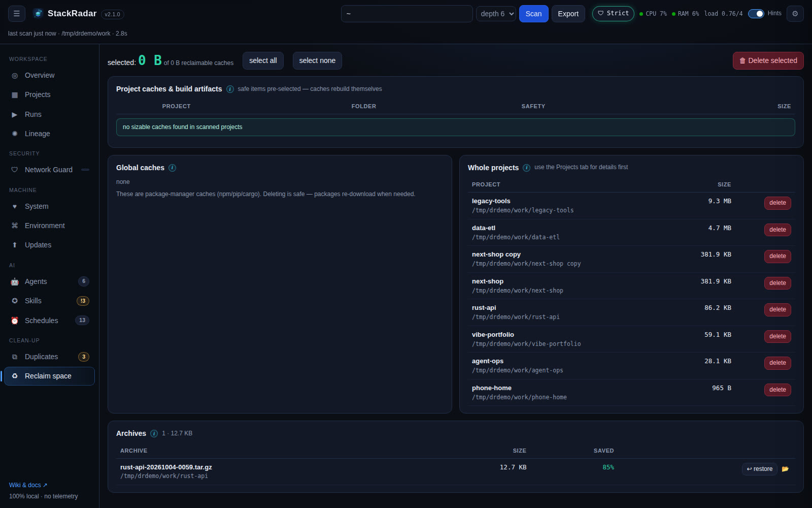Open the folder icon for rust-api archive

coord(785,469)
